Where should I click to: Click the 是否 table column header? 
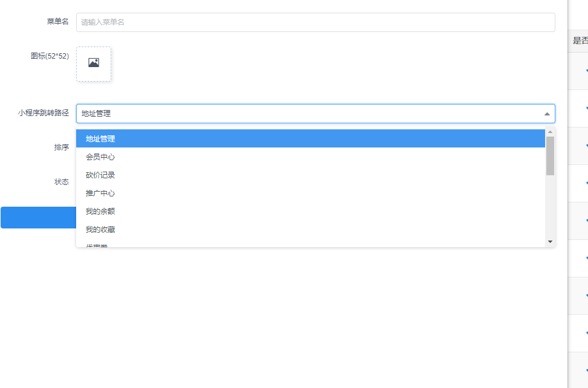[x=580, y=41]
